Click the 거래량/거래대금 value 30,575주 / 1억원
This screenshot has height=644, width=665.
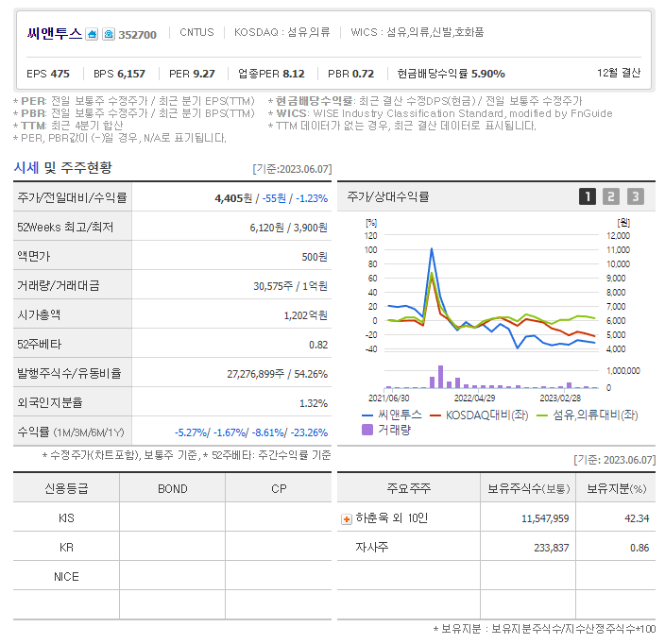click(290, 286)
